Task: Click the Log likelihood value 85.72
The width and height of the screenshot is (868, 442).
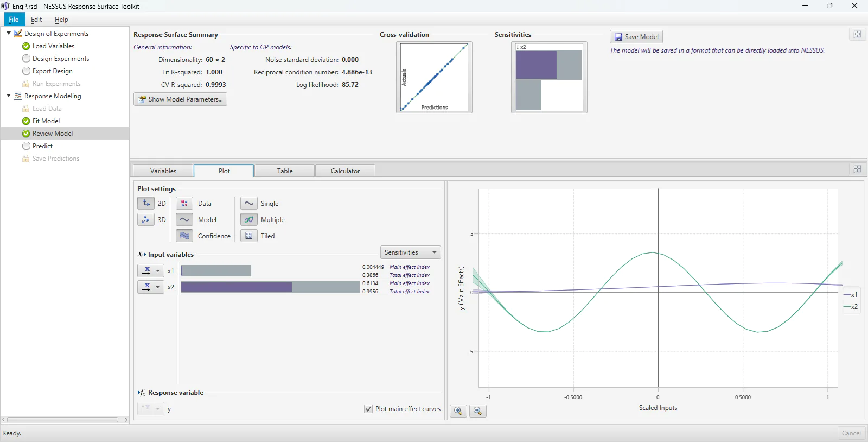Action: pos(350,85)
